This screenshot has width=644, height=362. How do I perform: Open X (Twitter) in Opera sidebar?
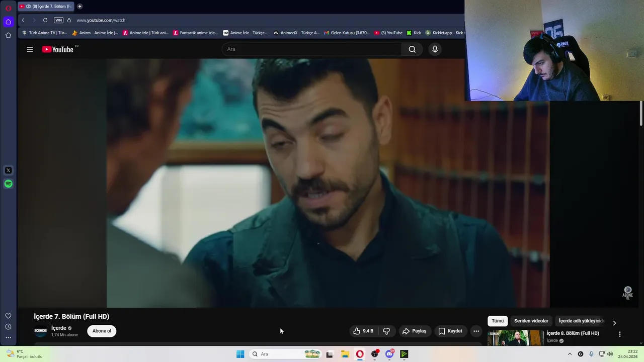(x=8, y=170)
